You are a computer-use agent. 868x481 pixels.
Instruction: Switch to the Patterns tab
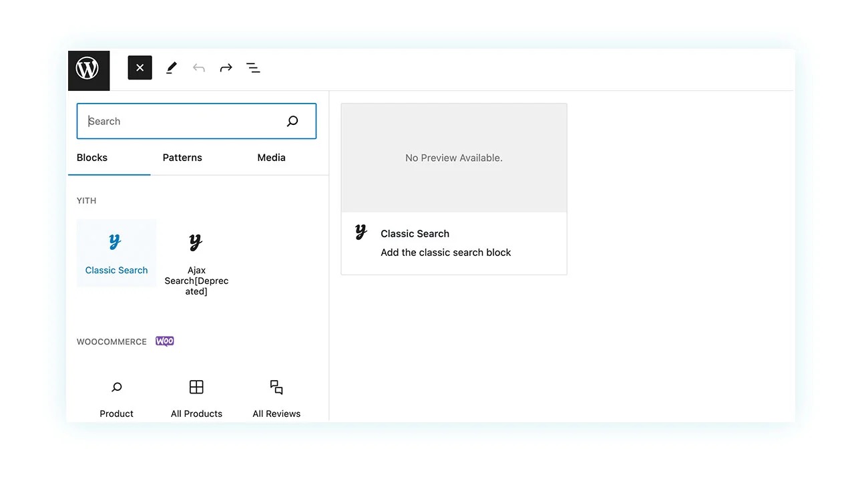(x=182, y=158)
